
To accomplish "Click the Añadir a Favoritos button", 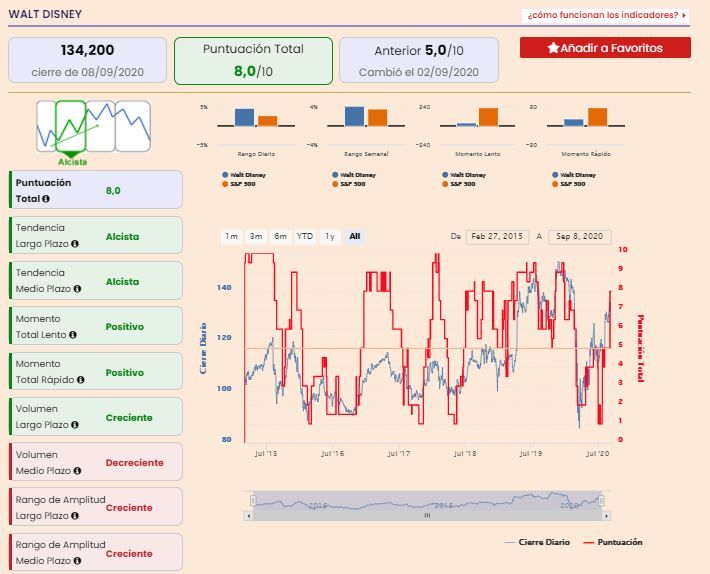I will pyautogui.click(x=605, y=48).
